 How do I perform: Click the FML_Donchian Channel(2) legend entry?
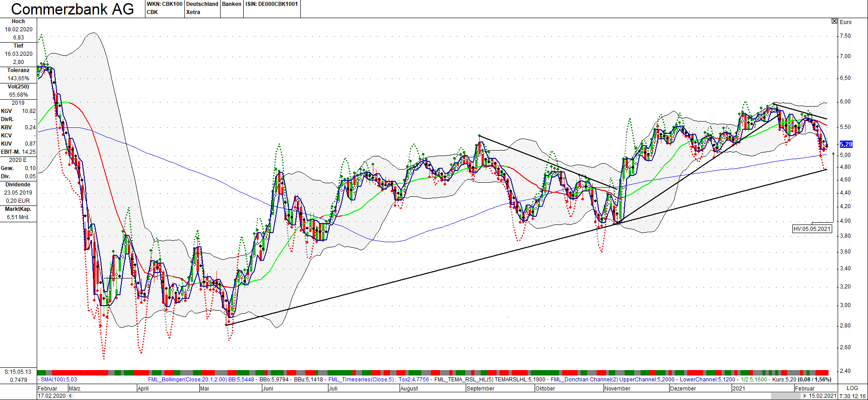click(x=584, y=380)
